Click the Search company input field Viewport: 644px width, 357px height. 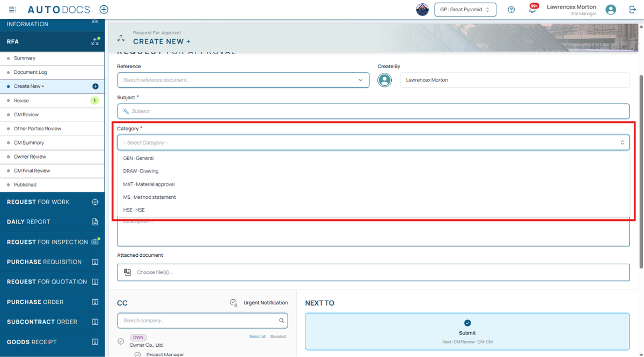point(202,321)
